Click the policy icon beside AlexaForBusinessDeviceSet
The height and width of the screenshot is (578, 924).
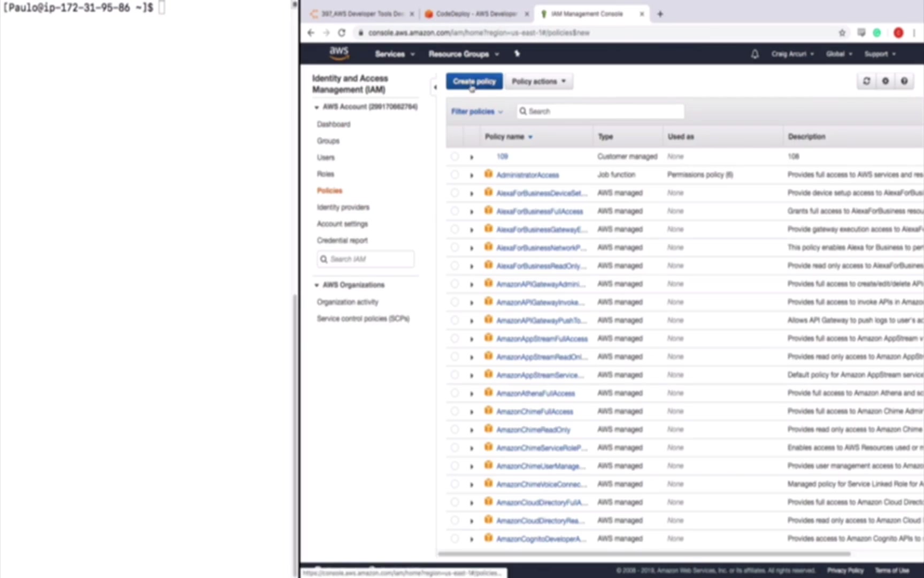[488, 192]
